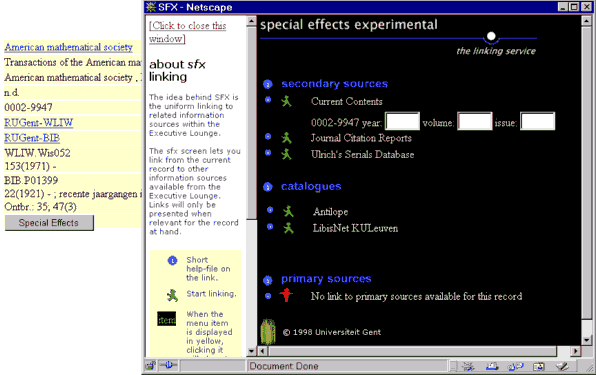Click the right frame scroll down arrow
Screen dimensions: 596x375
pyautogui.click(x=586, y=340)
